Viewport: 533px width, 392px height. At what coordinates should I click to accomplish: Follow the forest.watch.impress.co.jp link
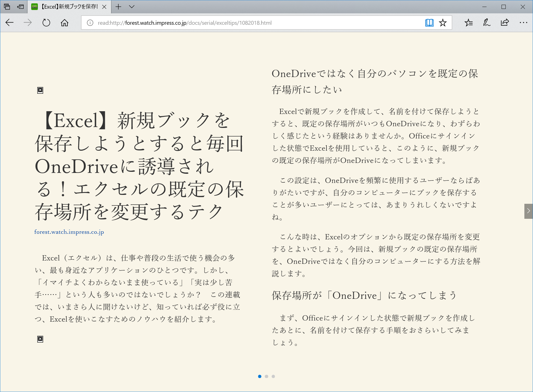tap(69, 232)
